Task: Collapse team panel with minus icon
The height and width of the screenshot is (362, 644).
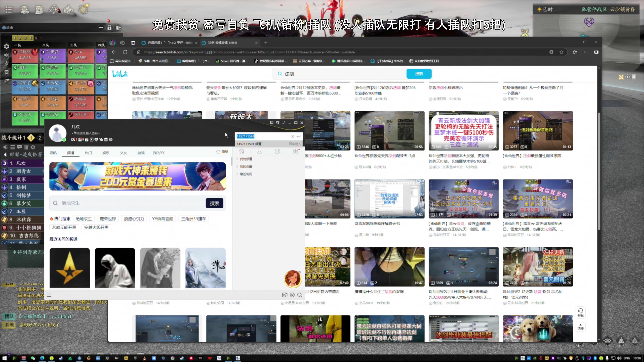Action: pyautogui.click(x=101, y=27)
